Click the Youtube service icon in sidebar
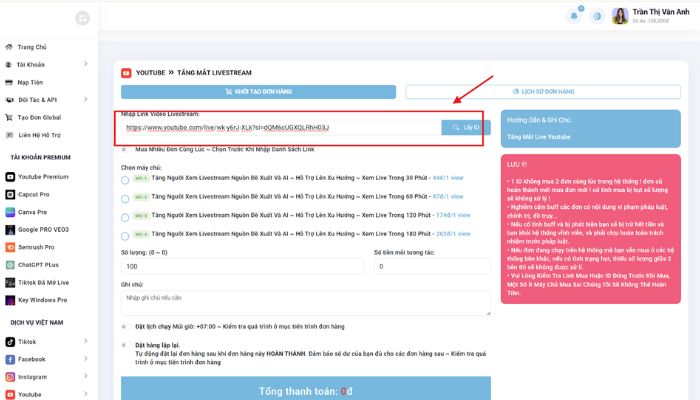The image size is (700, 400). [x=10, y=394]
